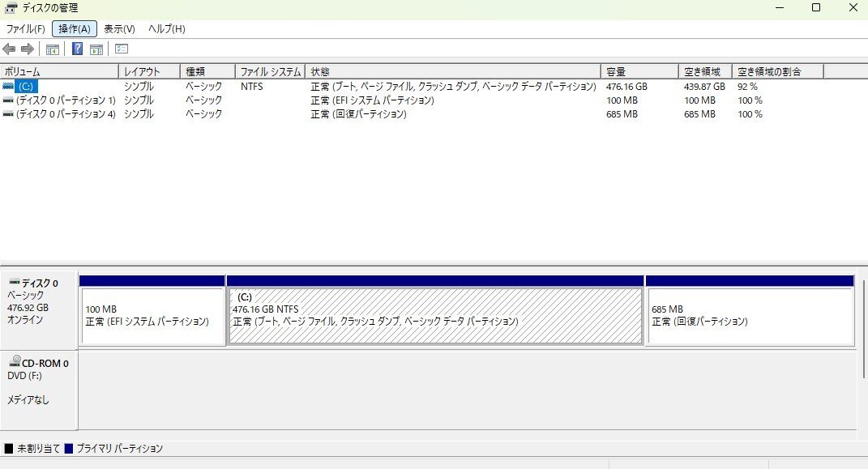Image resolution: width=868 pixels, height=469 pixels.
Task: Sort by the ボリューム column header
Action: pos(59,71)
